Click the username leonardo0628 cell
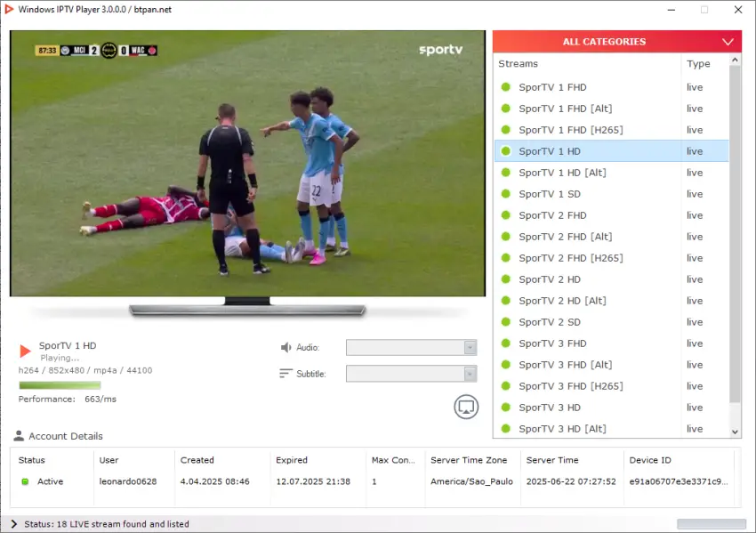This screenshot has height=533, width=756. (x=128, y=481)
